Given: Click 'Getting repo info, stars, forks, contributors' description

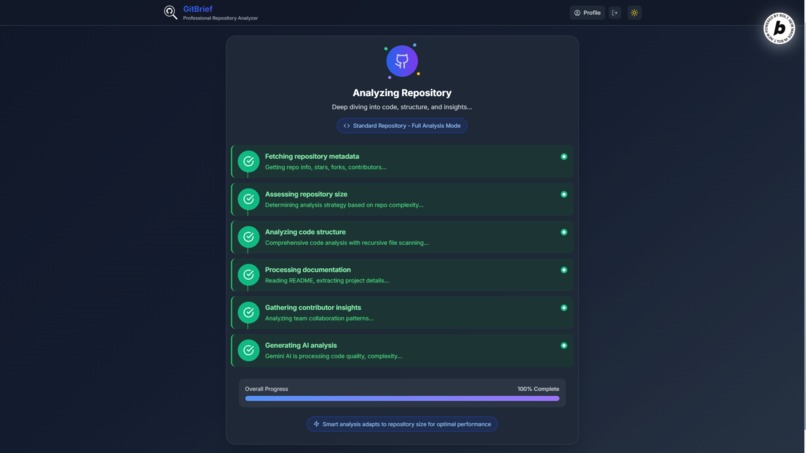Looking at the screenshot, I should [x=325, y=167].
